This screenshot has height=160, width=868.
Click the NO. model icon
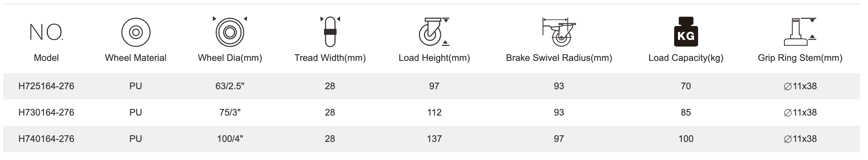(46, 32)
